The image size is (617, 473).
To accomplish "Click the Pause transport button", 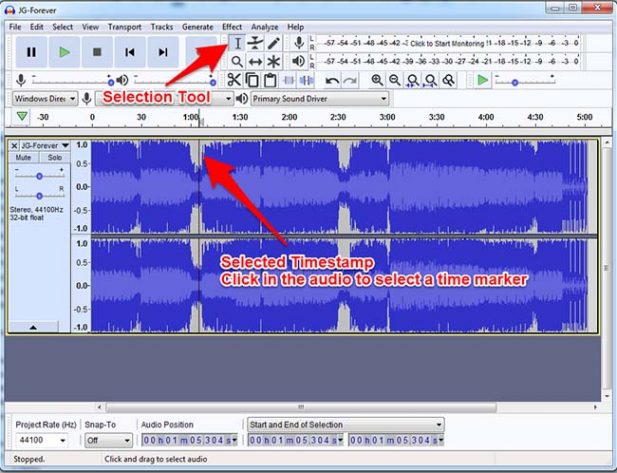I will pyautogui.click(x=31, y=52).
